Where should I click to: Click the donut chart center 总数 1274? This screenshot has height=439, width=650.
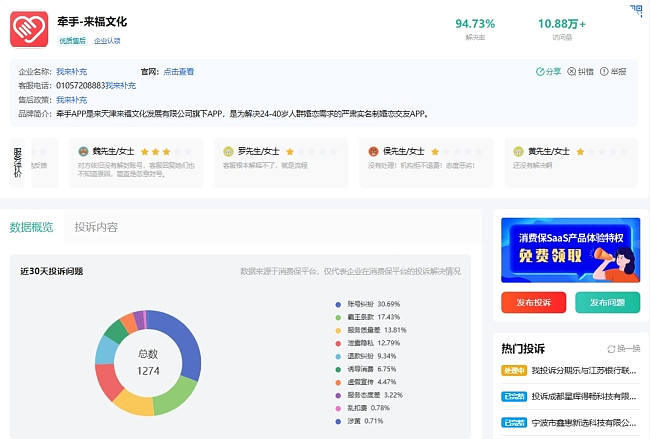(x=147, y=362)
